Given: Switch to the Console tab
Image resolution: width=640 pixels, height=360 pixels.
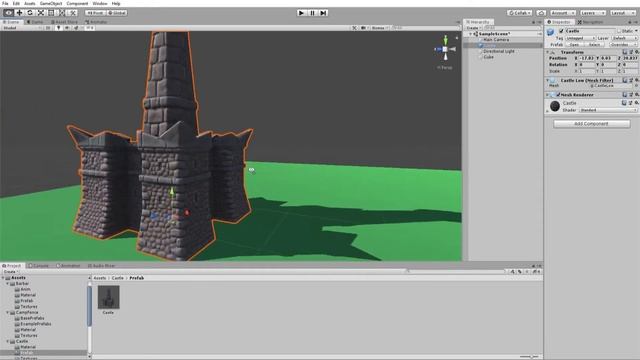Looking at the screenshot, I should tap(38, 266).
